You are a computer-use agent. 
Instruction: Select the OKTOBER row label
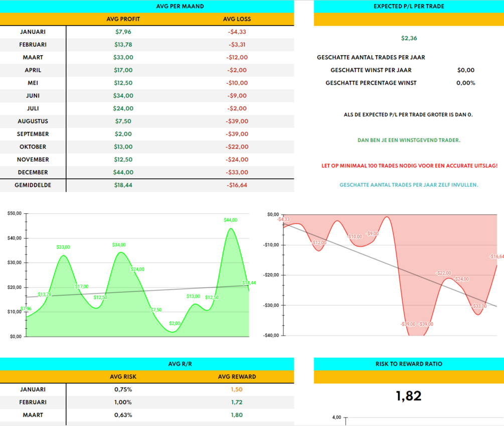[33, 147]
